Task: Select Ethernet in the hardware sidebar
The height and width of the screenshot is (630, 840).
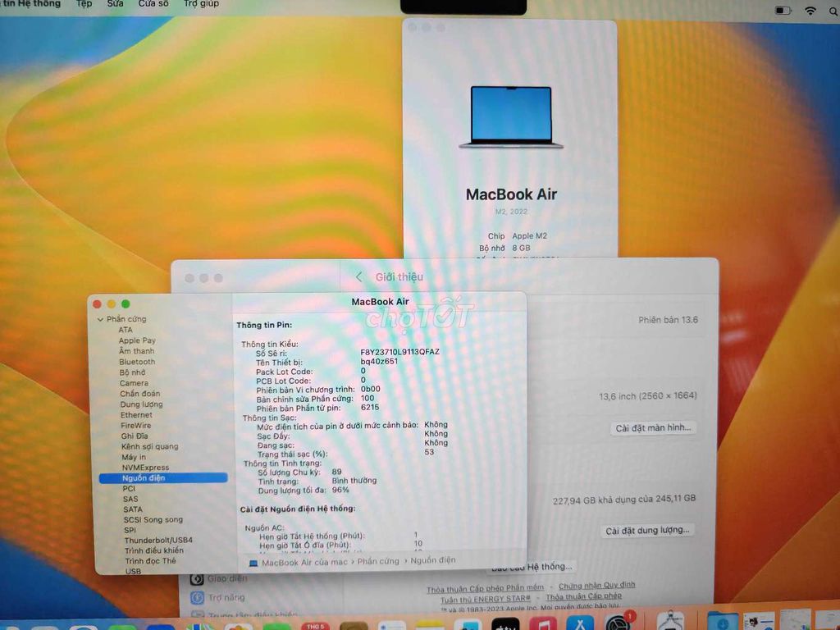Action: point(136,414)
